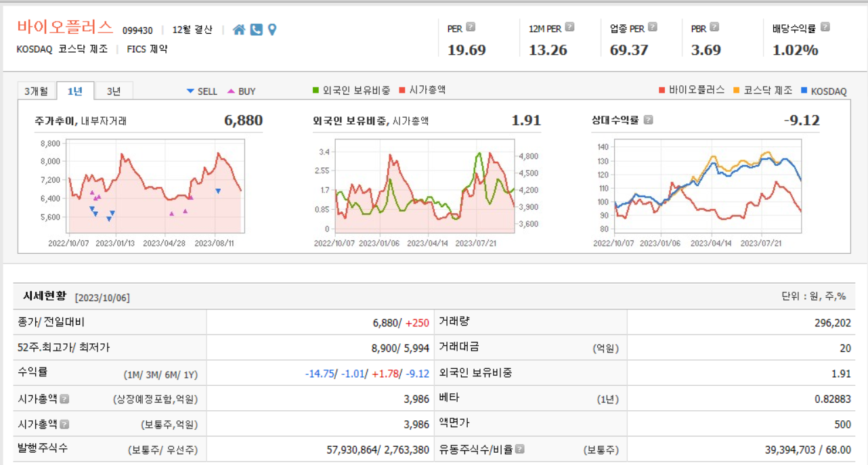Screen dimensions: 868x465
Task: Click the SELL marker near 2023/08/11 in price chart
Action: [x=218, y=192]
